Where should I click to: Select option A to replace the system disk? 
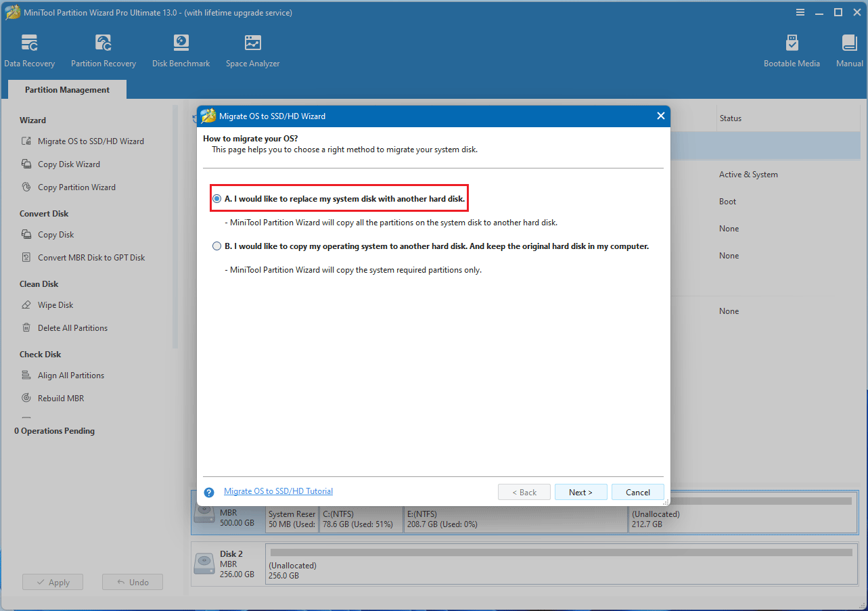coord(216,198)
